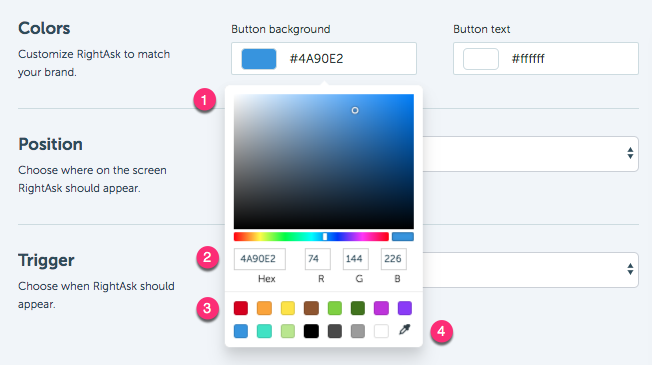Image resolution: width=652 pixels, height=365 pixels.
Task: Click the B value field showing 226
Action: coord(394,259)
